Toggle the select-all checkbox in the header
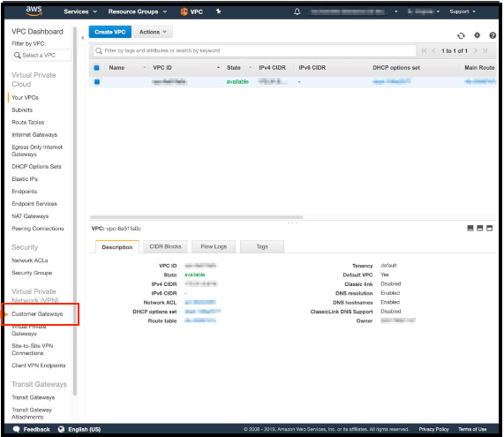Viewport: 504px width, 437px height. pyautogui.click(x=96, y=67)
